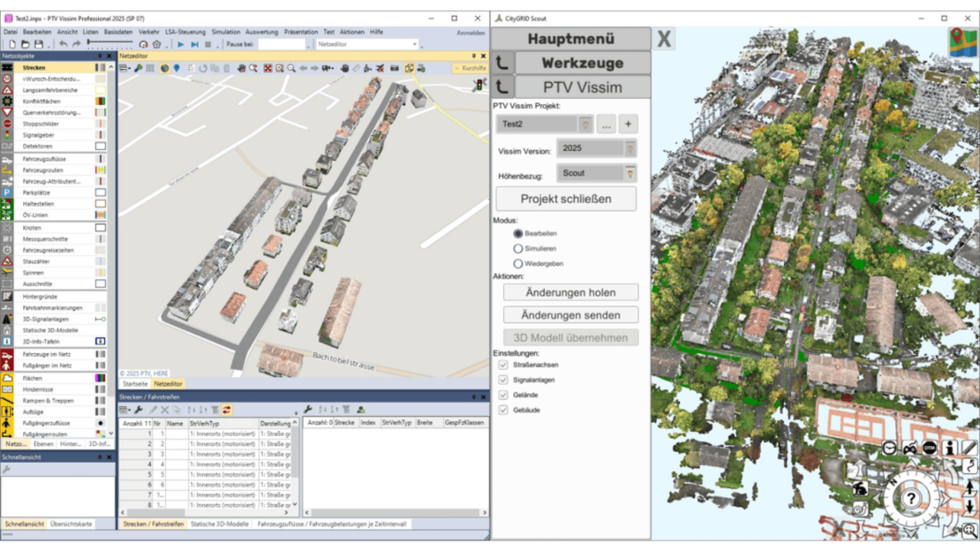Switch to Ebenen tab in Netzobjekte
The height and width of the screenshot is (551, 980).
(43, 444)
